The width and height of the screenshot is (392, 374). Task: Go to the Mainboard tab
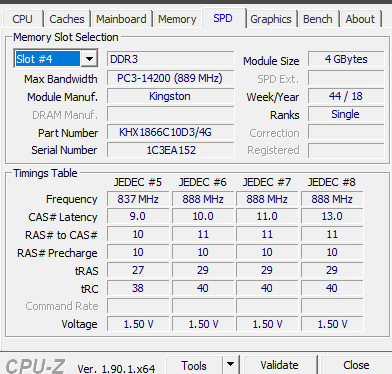tap(121, 19)
